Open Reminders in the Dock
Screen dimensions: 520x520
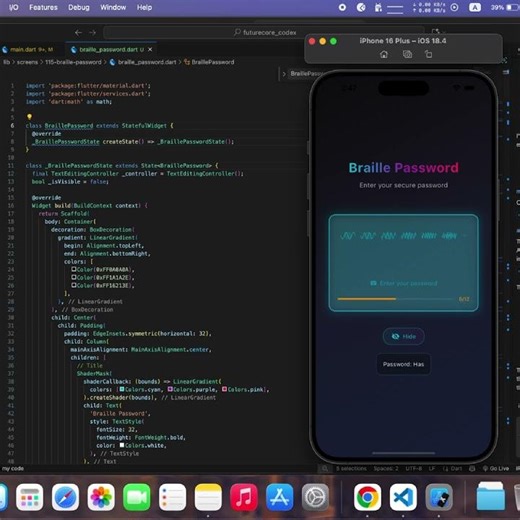point(172,497)
